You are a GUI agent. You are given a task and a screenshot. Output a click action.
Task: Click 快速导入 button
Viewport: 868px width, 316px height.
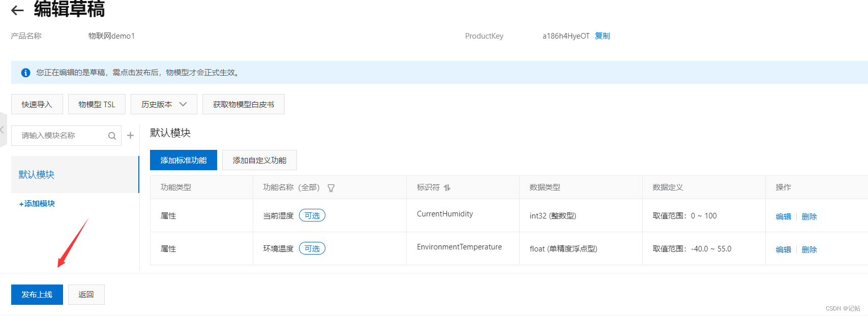click(x=37, y=104)
